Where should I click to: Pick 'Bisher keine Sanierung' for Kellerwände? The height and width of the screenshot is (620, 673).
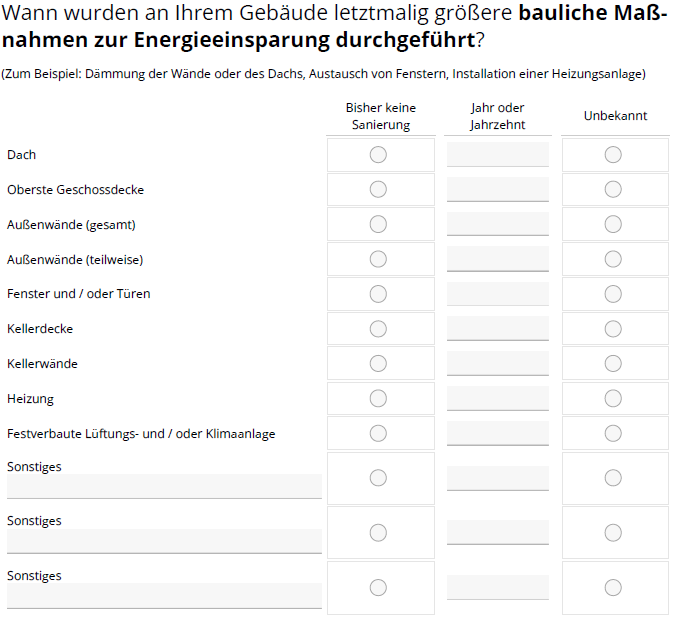378,363
